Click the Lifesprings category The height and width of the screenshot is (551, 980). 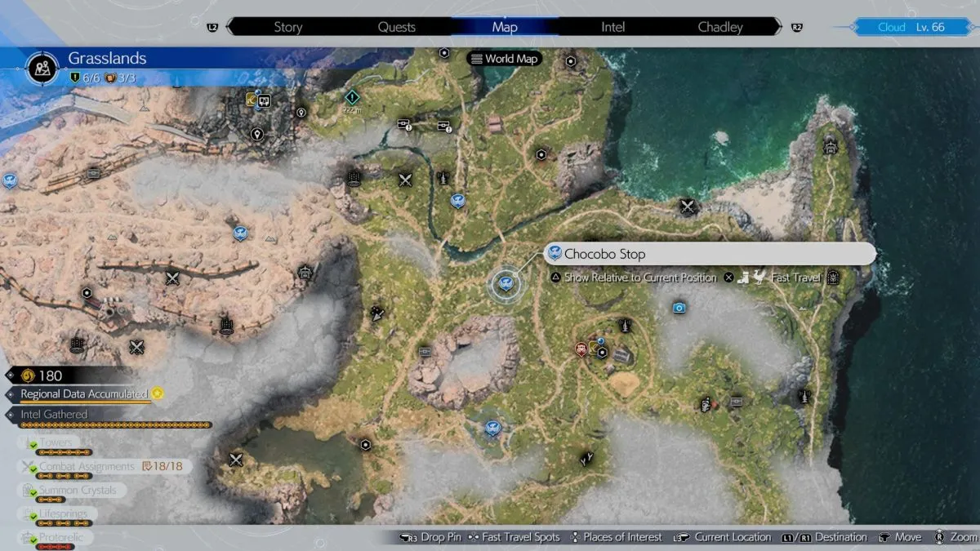57,514
